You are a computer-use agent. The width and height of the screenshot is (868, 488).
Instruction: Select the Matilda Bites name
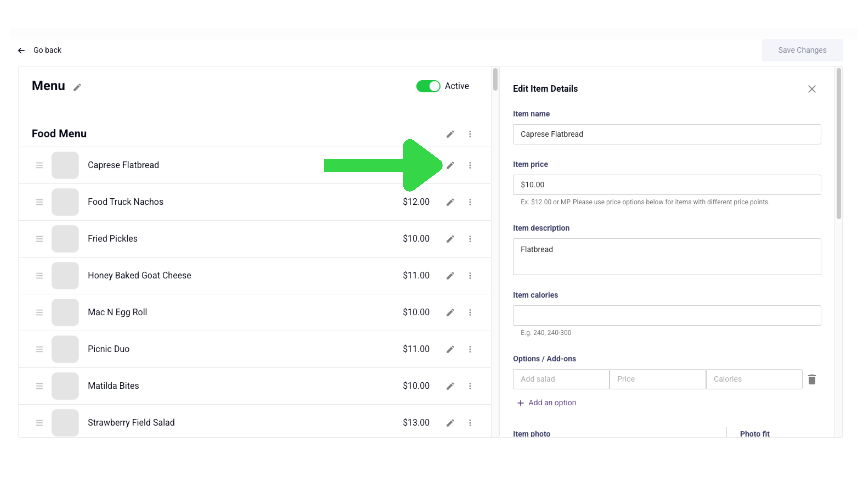[113, 386]
